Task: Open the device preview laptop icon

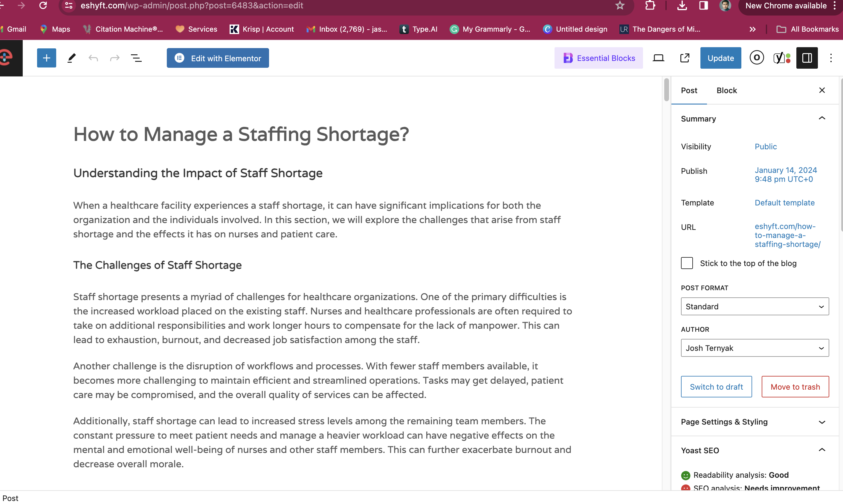Action: click(658, 58)
